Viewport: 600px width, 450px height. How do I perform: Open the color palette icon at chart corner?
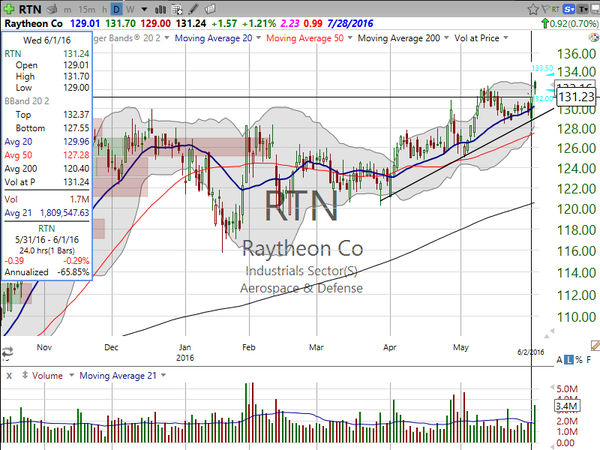[594, 38]
